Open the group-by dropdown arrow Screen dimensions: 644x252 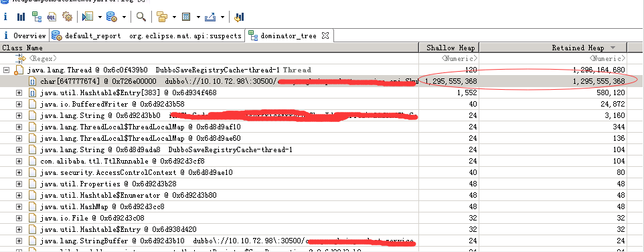(x=174, y=17)
